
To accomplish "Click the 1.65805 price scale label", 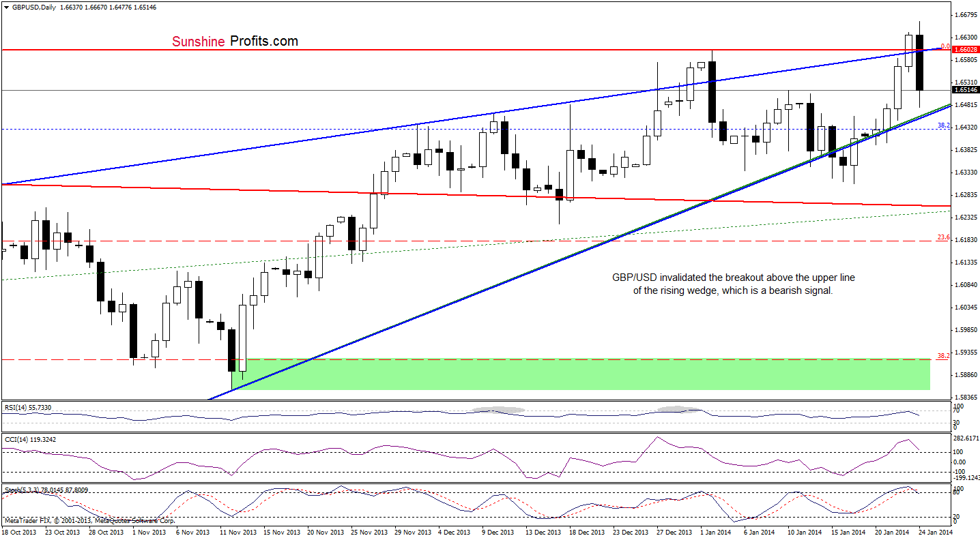I will pyautogui.click(x=965, y=59).
